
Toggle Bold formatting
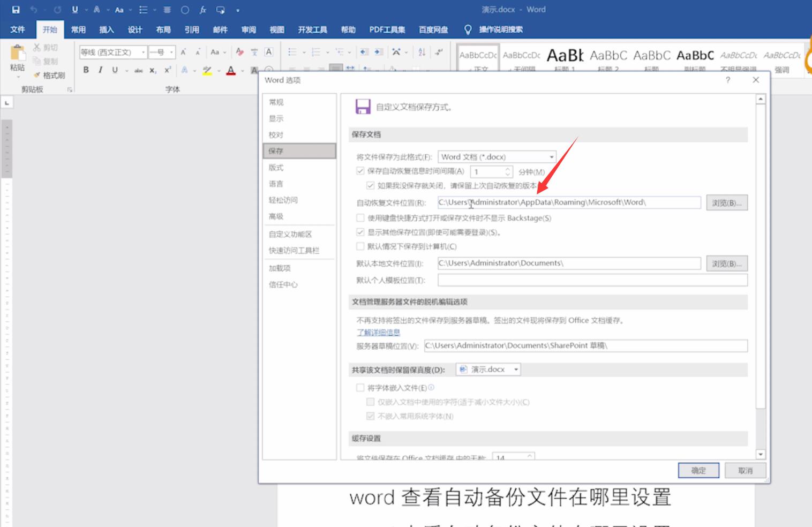click(86, 70)
